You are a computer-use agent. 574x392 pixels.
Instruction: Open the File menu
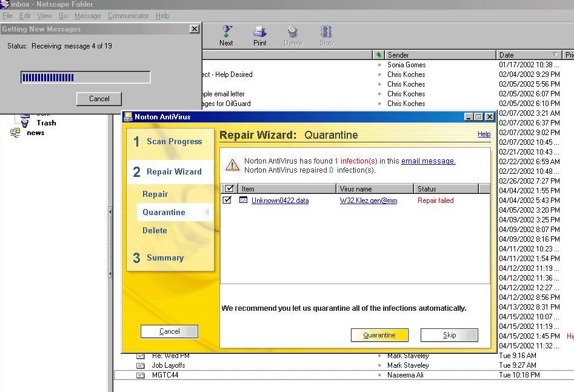click(7, 16)
